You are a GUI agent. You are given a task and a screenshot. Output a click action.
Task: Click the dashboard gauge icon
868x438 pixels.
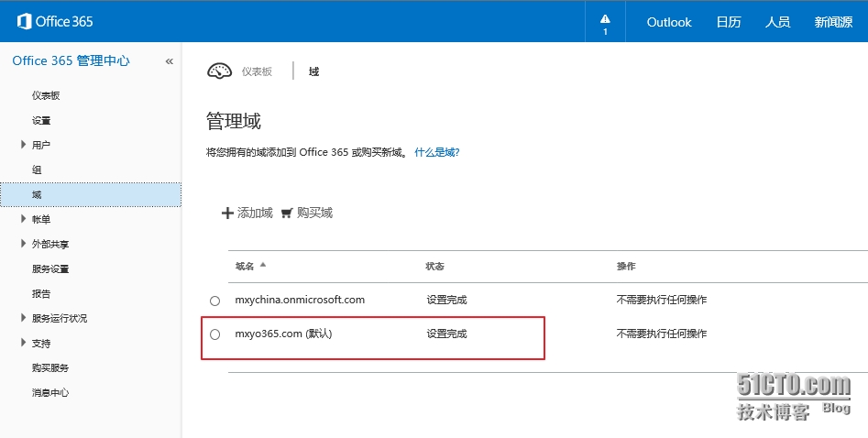[220, 71]
